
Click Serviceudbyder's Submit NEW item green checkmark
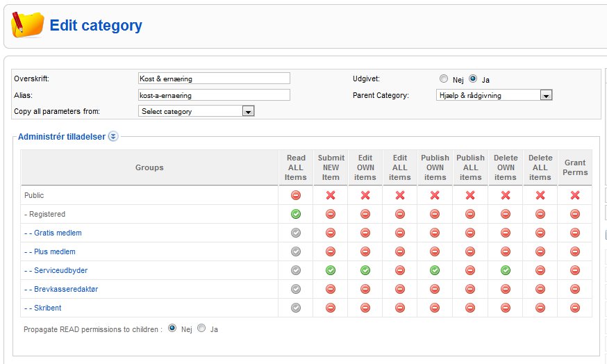tap(331, 270)
